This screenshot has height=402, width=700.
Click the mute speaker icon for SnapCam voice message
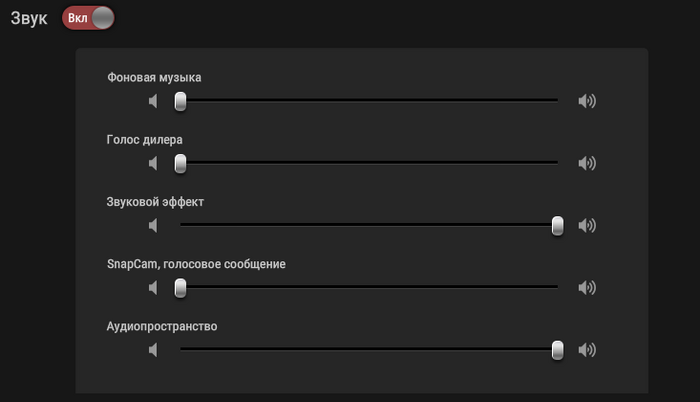[x=153, y=288]
